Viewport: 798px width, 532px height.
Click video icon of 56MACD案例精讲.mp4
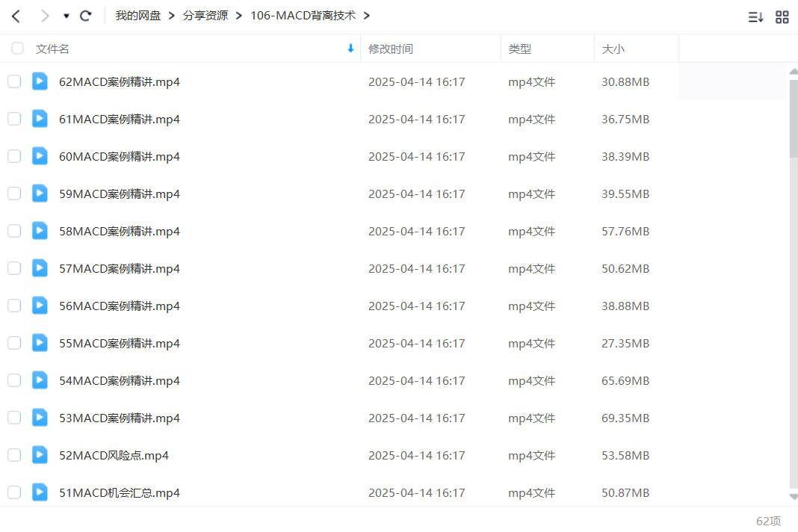point(40,306)
